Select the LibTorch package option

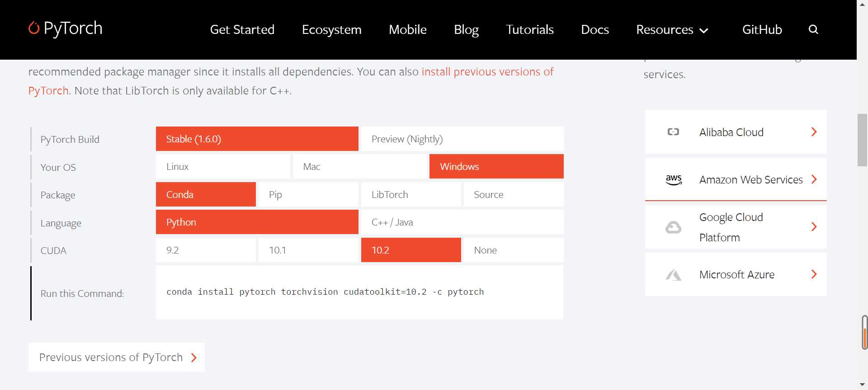click(411, 194)
